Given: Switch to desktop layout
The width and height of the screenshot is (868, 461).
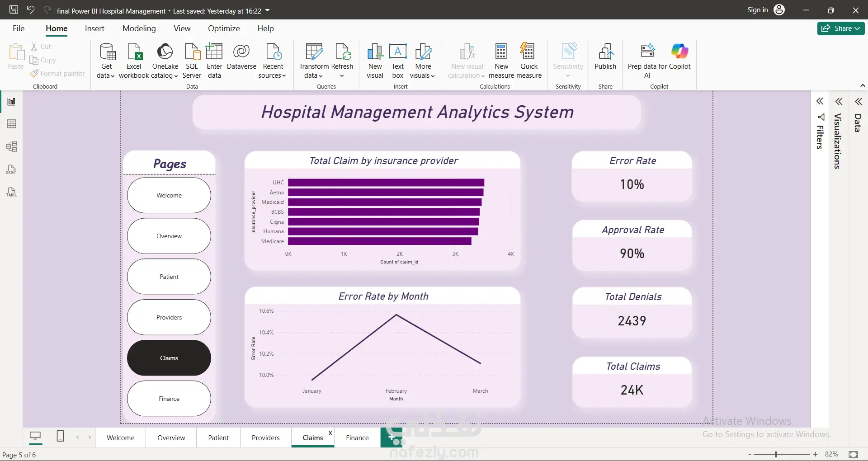Looking at the screenshot, I should [35, 437].
